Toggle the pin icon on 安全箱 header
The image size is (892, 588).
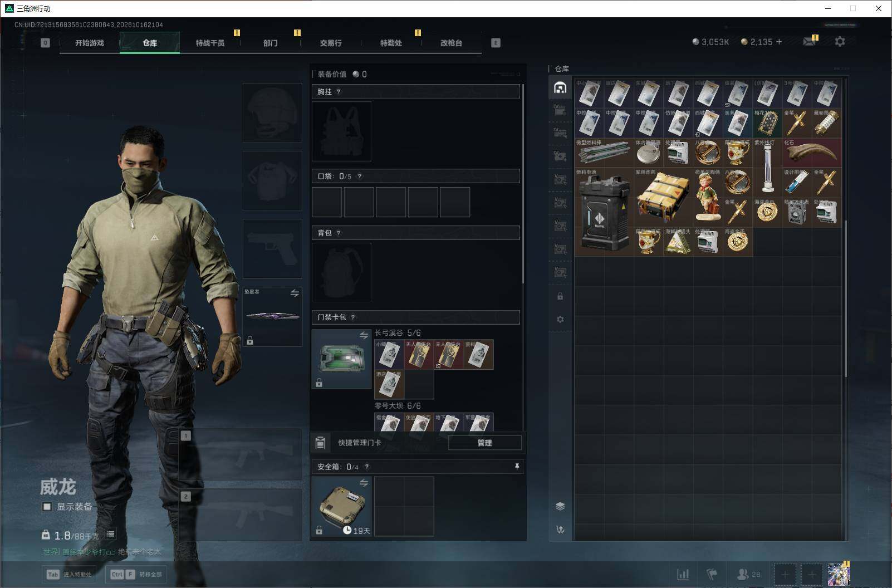(x=517, y=467)
